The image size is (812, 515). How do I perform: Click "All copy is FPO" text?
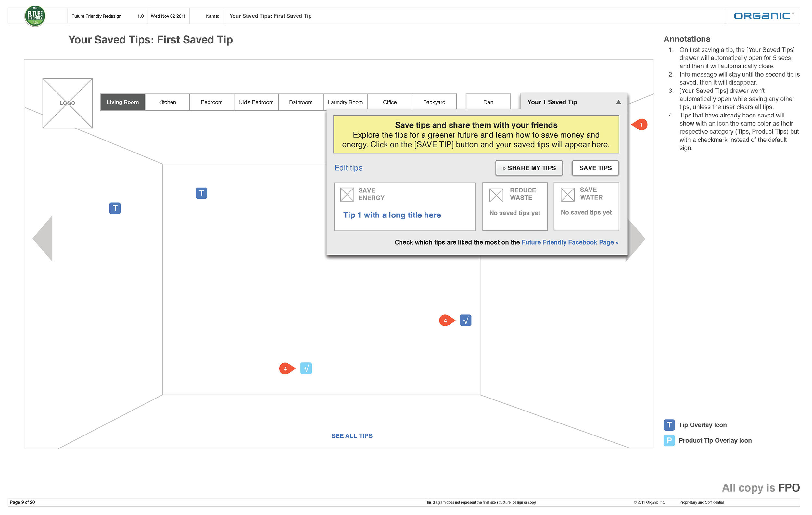(761, 488)
